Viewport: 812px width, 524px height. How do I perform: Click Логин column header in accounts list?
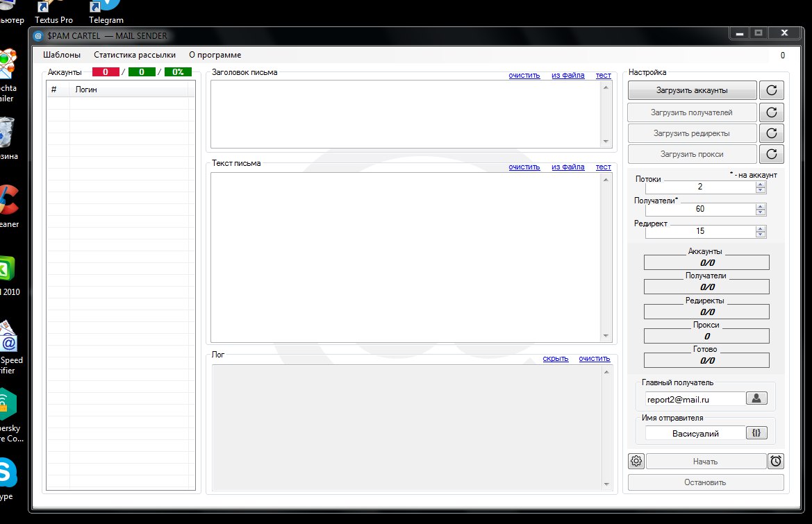click(x=129, y=90)
